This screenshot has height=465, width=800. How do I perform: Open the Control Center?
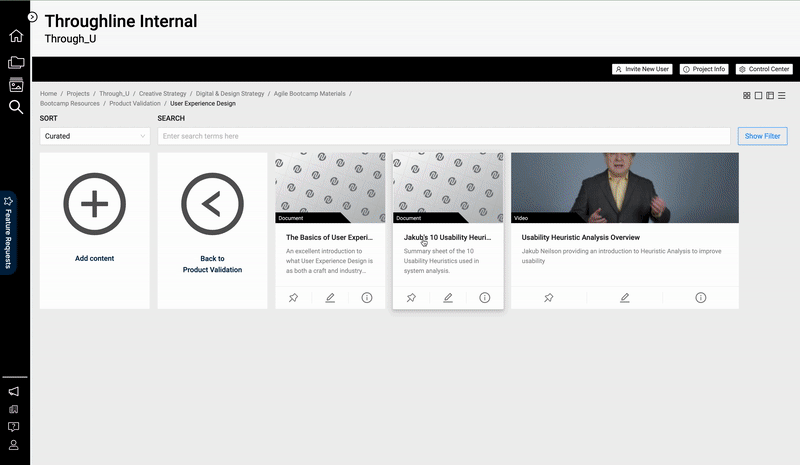(x=764, y=69)
